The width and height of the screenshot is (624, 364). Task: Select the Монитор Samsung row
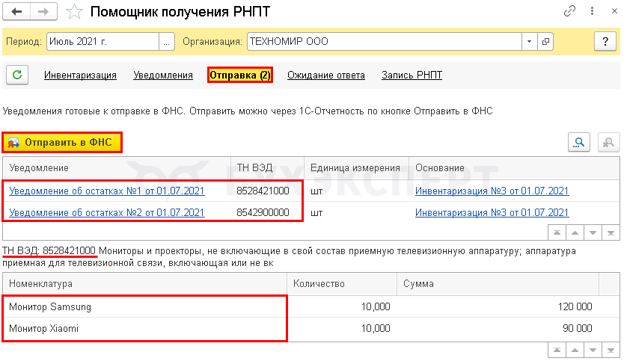[311, 306]
